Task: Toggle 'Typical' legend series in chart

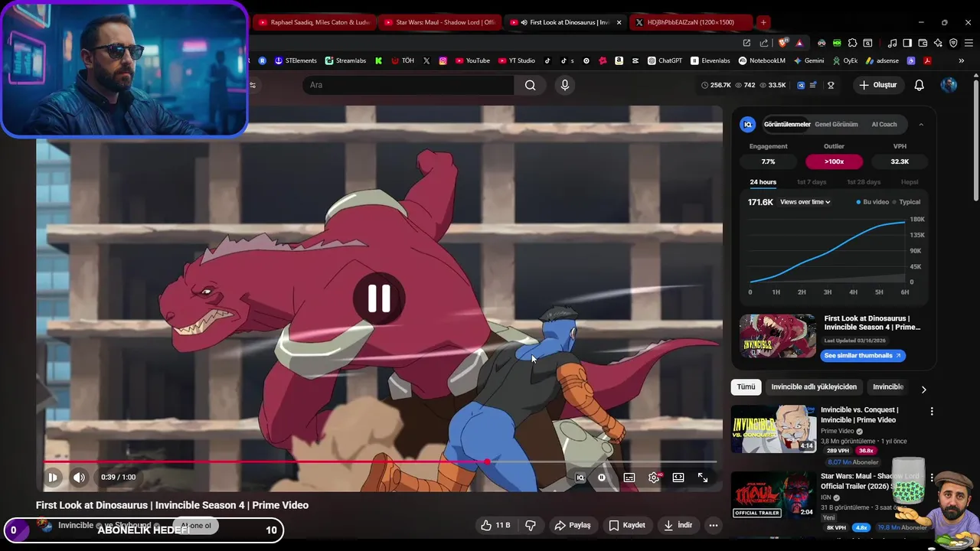Action: click(x=906, y=202)
